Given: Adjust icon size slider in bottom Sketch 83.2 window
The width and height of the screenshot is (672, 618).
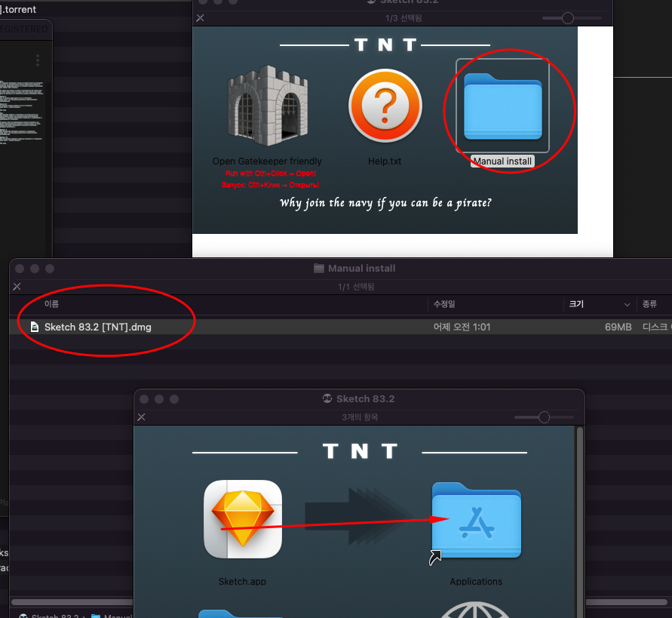Looking at the screenshot, I should (x=544, y=417).
